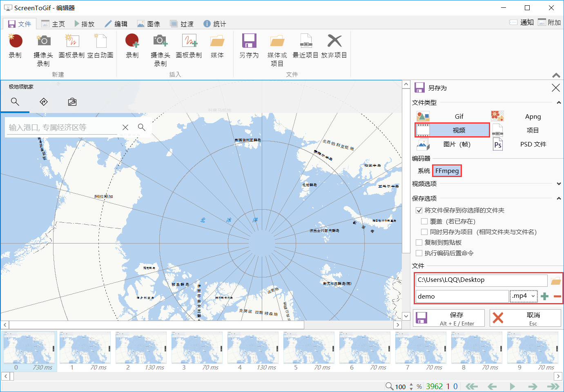Click the 保存 button
This screenshot has height=392, width=564.
point(449,318)
